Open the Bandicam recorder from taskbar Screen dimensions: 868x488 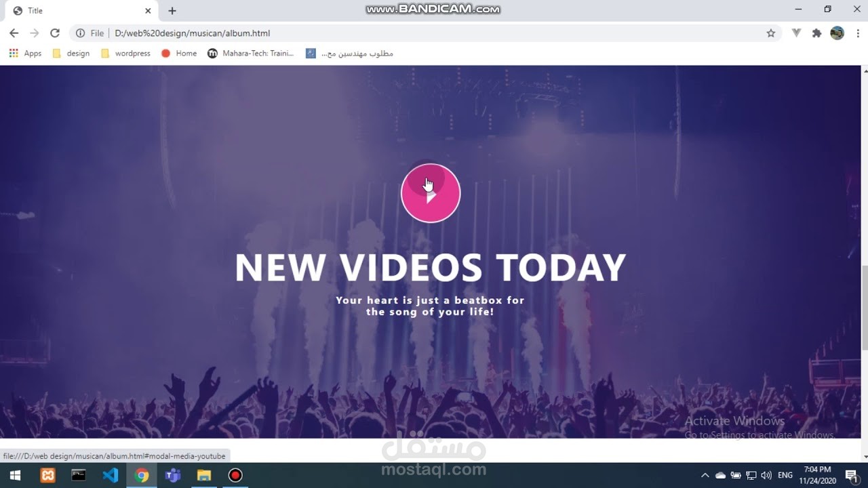coord(235,475)
